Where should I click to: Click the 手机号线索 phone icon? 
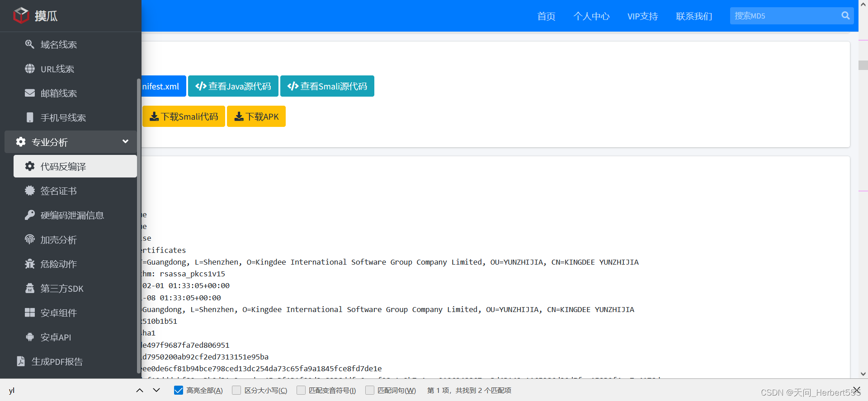click(29, 117)
